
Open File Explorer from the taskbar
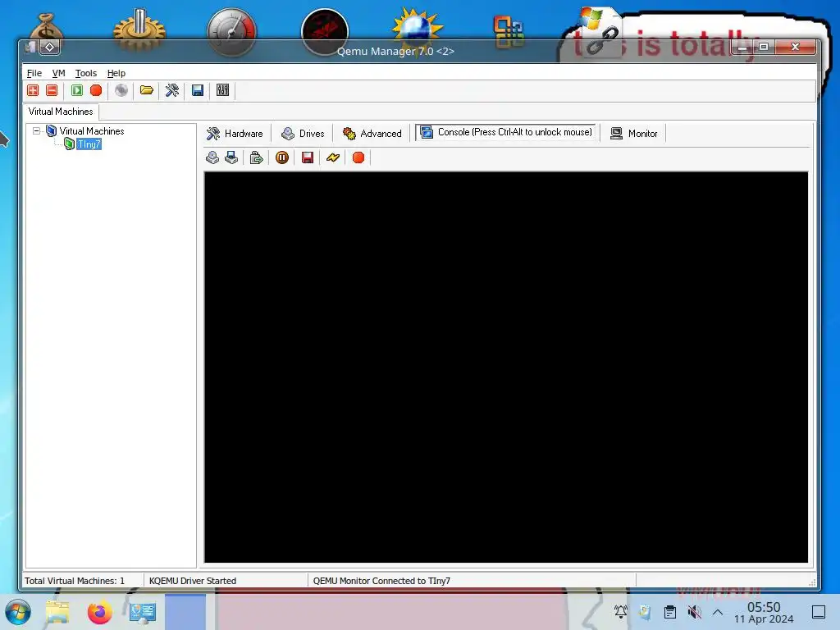[x=57, y=612]
